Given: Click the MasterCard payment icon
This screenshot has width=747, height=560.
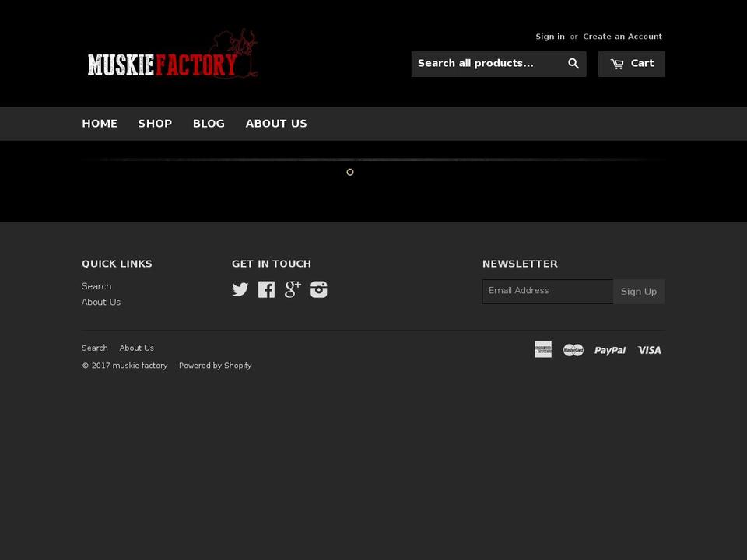Looking at the screenshot, I should coord(573,350).
